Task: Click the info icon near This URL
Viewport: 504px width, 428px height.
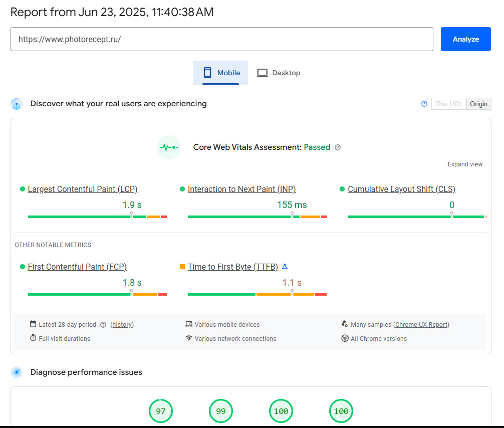Action: pos(424,104)
